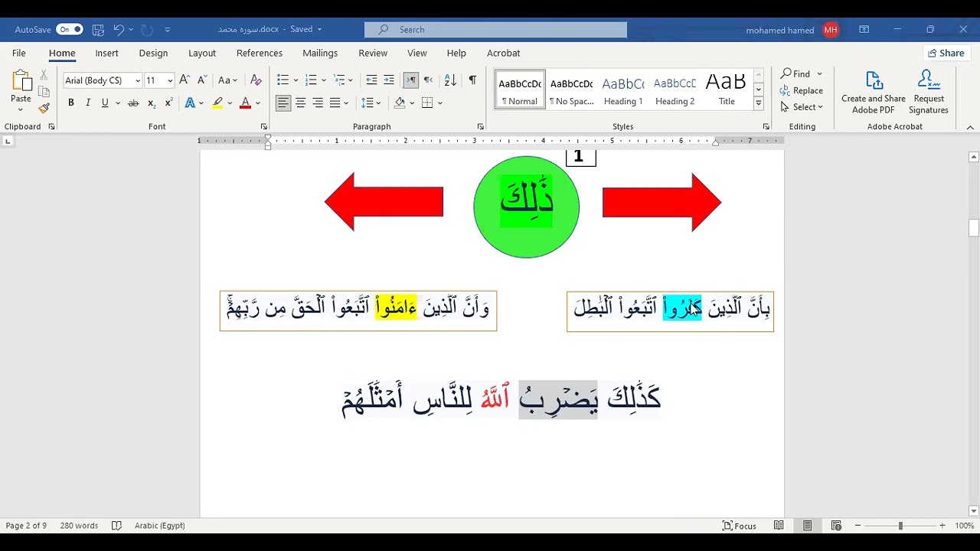Toggle align left

click(x=283, y=103)
